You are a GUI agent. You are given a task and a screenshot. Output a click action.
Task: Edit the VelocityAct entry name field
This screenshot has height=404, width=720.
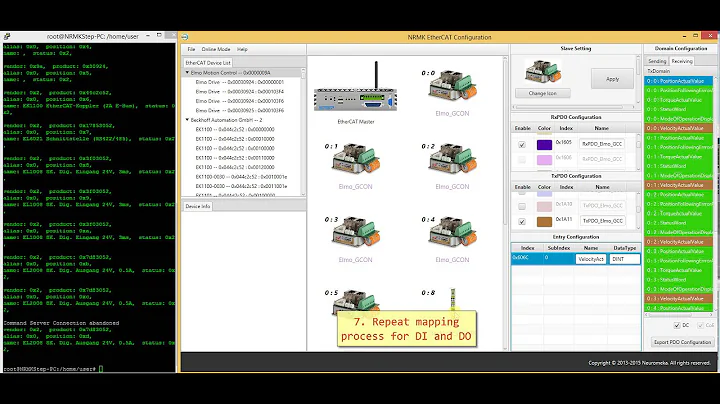pos(591,259)
